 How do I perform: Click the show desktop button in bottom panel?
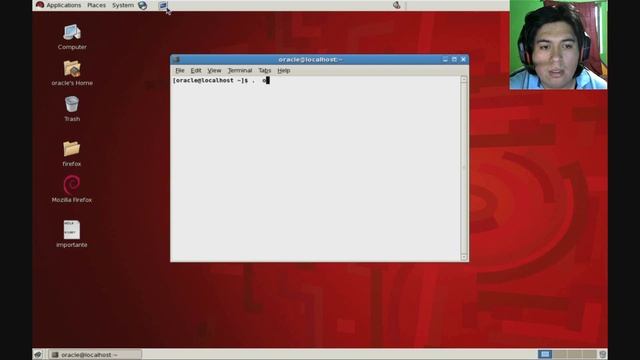38,355
